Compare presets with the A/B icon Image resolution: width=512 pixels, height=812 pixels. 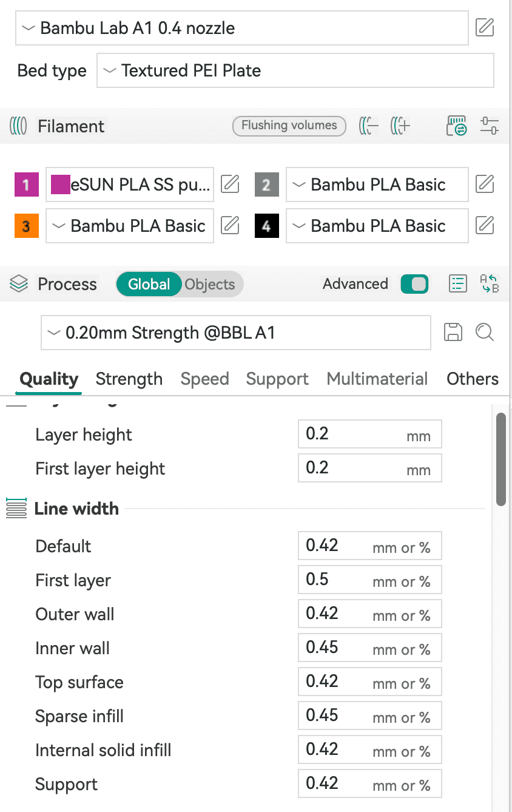click(489, 284)
